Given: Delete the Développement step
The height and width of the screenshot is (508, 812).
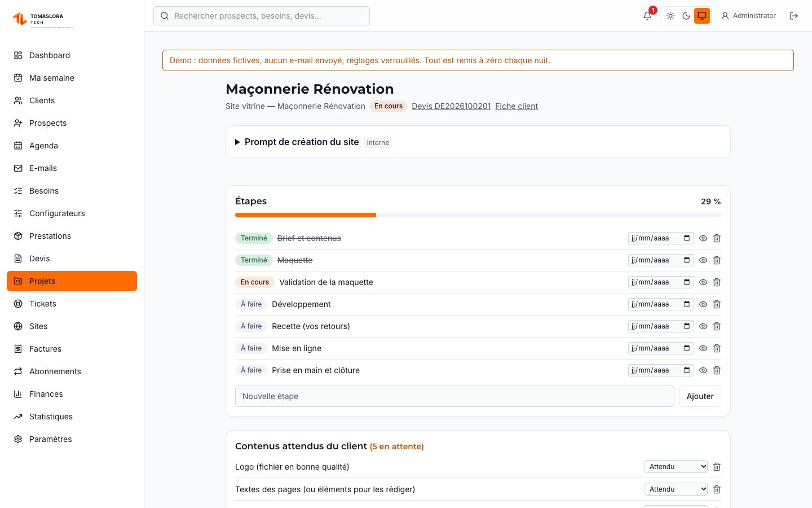Looking at the screenshot, I should point(717,304).
